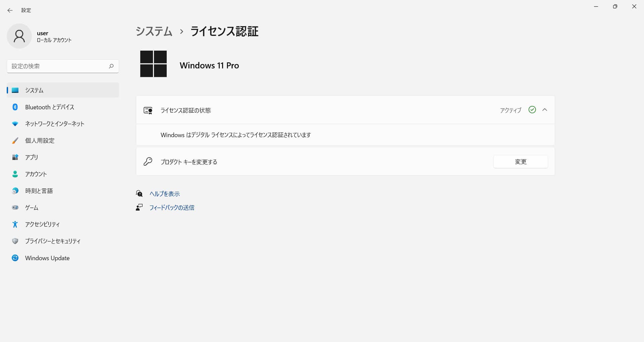Close the Settings window
Screen dimensions: 644x342
634,7
